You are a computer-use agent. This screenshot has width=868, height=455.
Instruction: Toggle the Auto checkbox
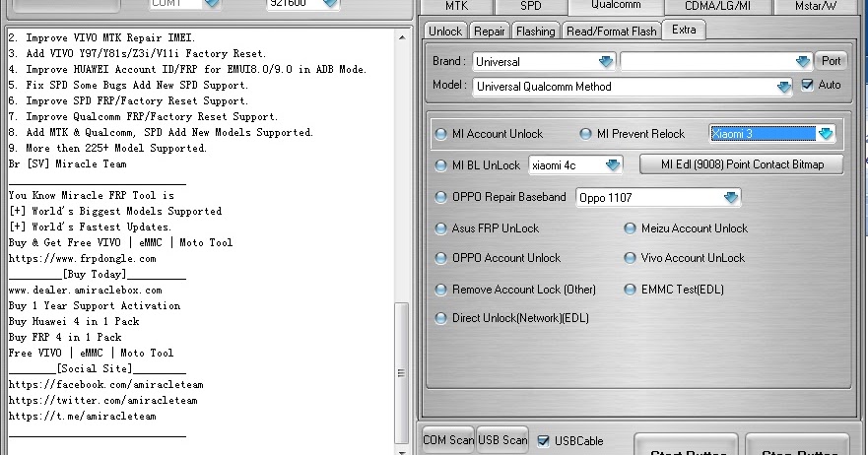pos(807,85)
